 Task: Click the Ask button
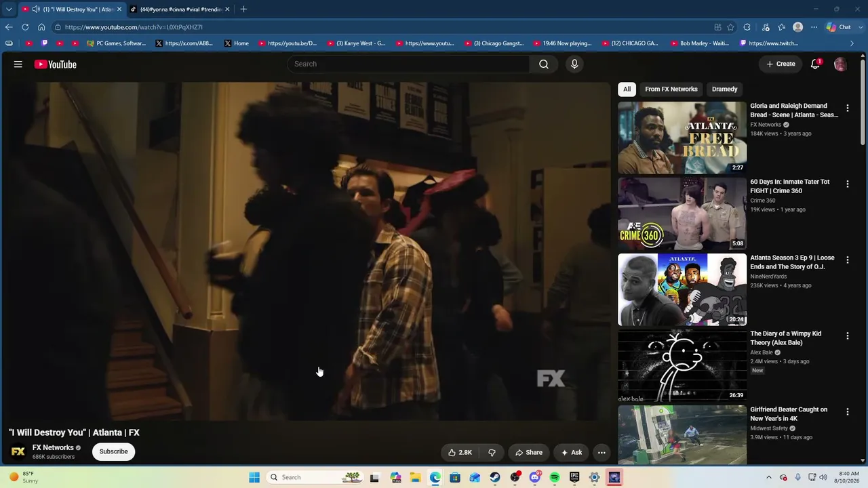point(571,452)
